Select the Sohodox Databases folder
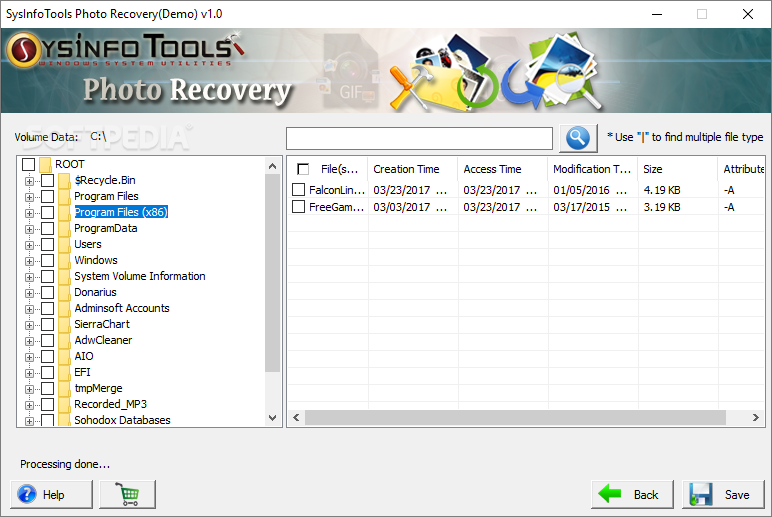Screen dimensions: 772x517 pos(122,420)
